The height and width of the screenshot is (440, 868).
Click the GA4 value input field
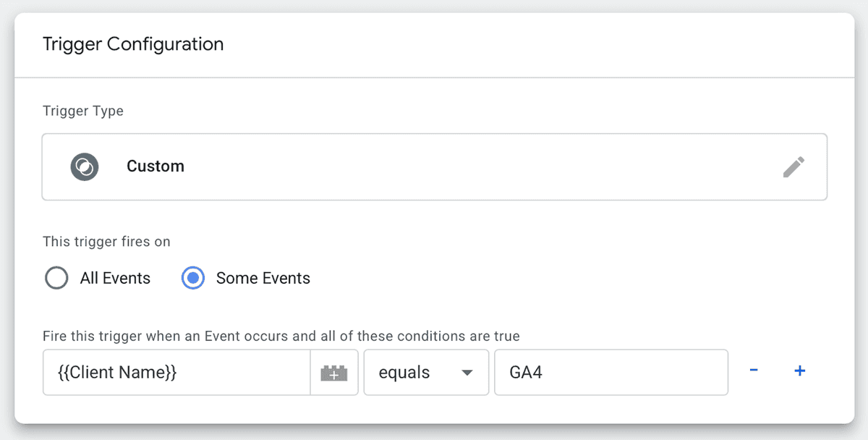coord(610,373)
